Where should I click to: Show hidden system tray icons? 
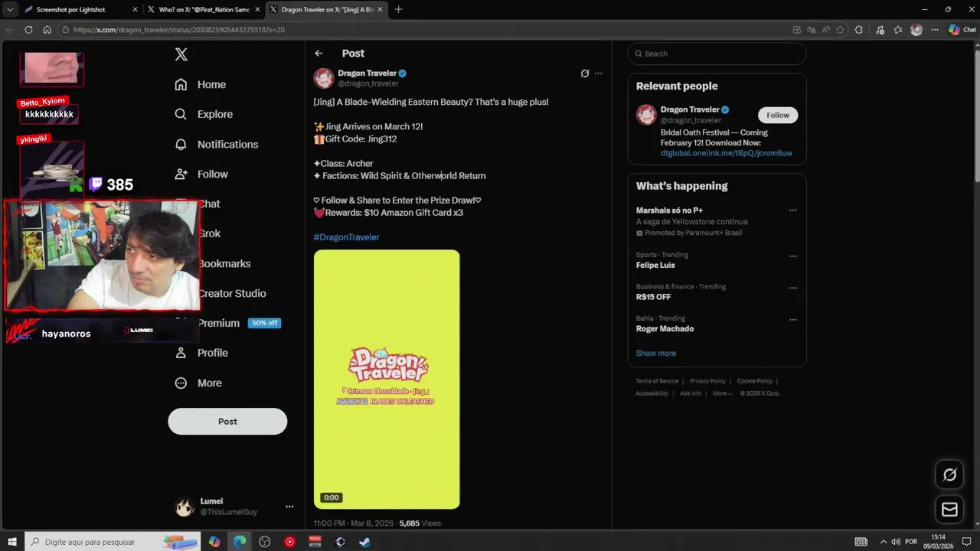coord(883,542)
